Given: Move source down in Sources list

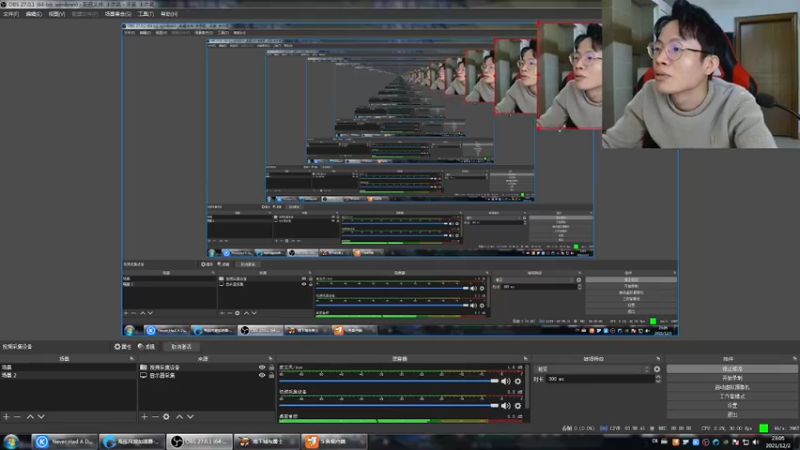Looking at the screenshot, I should [190, 417].
